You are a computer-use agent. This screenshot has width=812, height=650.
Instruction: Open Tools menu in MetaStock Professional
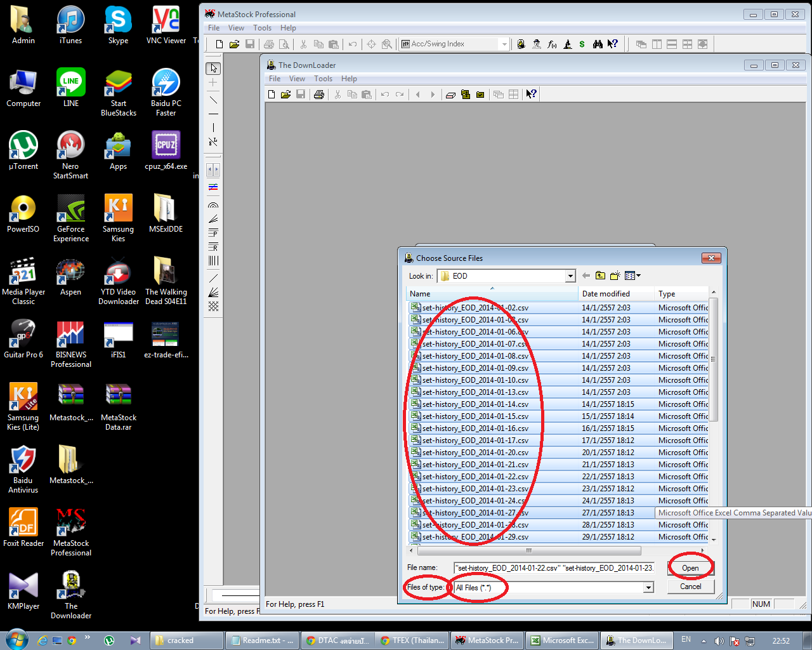point(262,28)
